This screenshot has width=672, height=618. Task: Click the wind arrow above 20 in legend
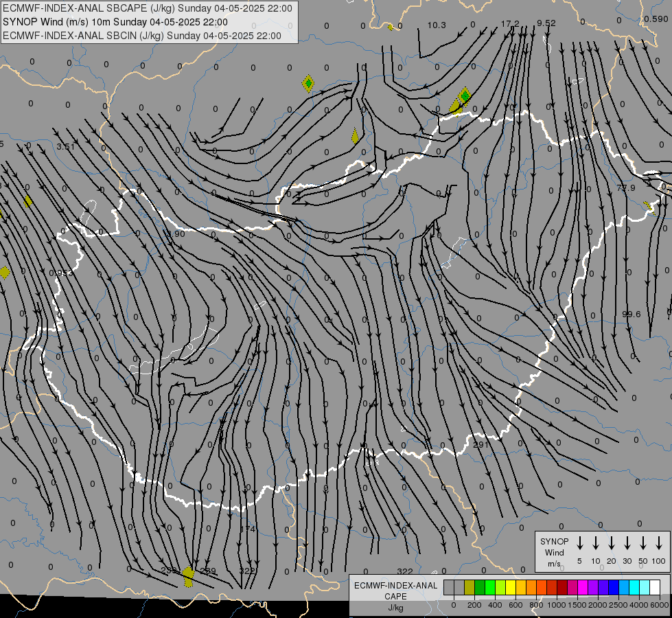[x=611, y=543]
